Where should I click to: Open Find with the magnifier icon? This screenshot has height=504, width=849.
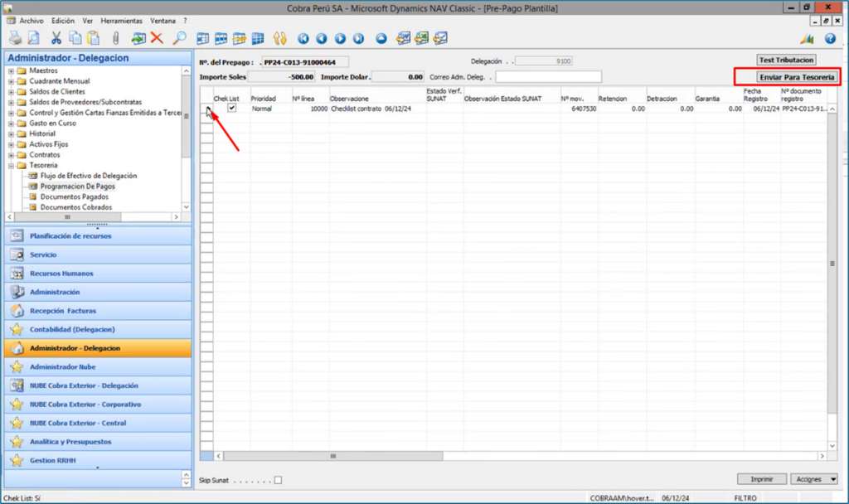tap(179, 38)
